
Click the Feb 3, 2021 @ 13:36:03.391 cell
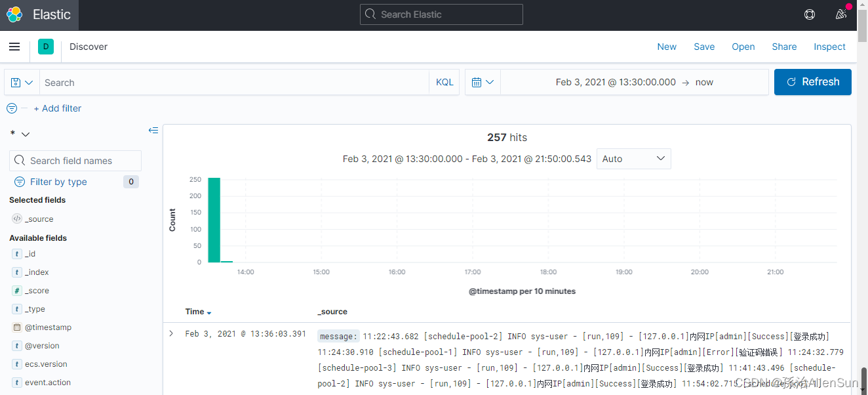pyautogui.click(x=246, y=334)
